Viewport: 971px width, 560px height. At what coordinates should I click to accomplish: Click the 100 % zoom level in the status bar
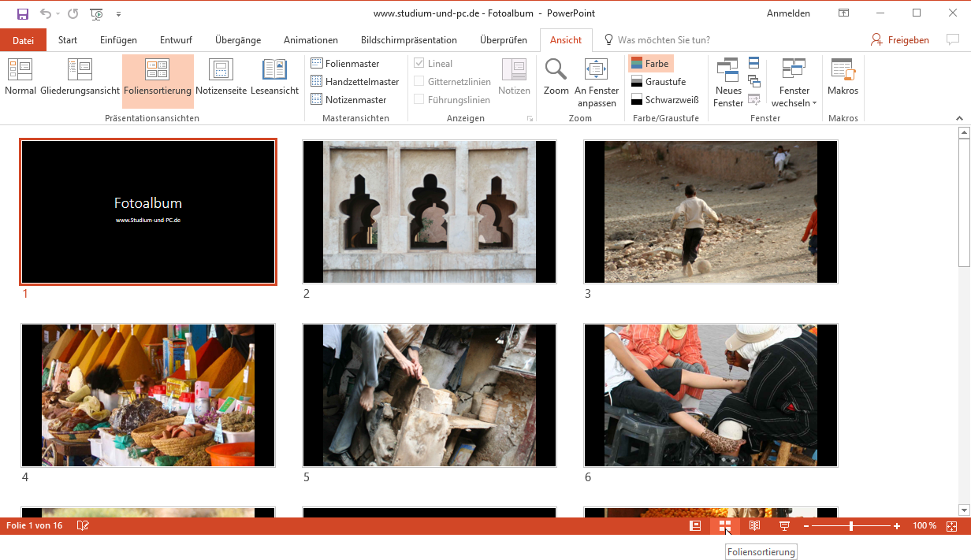[x=924, y=525]
